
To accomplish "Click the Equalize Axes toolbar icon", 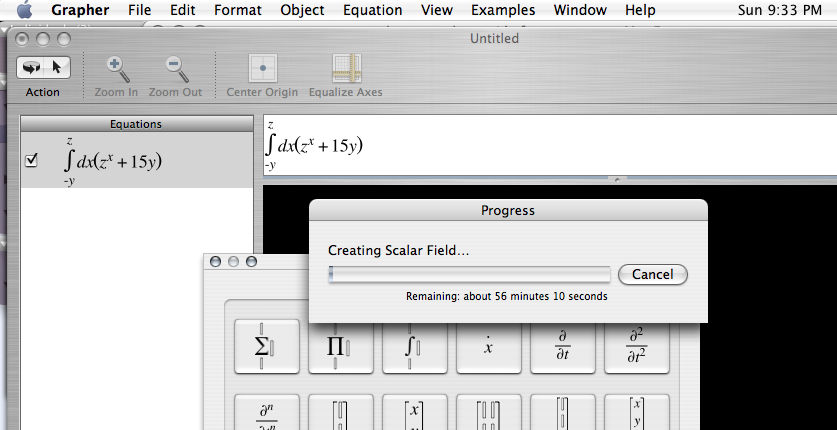I will 346,68.
